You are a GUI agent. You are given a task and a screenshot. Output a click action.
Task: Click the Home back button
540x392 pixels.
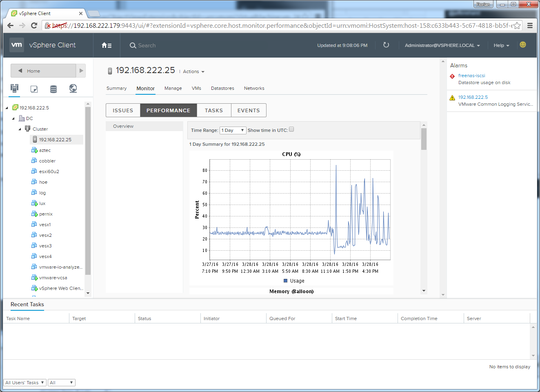[43, 71]
